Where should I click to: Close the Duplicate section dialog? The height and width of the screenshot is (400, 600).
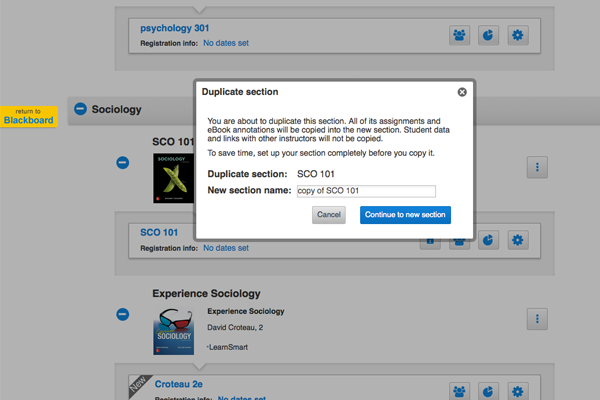(462, 92)
